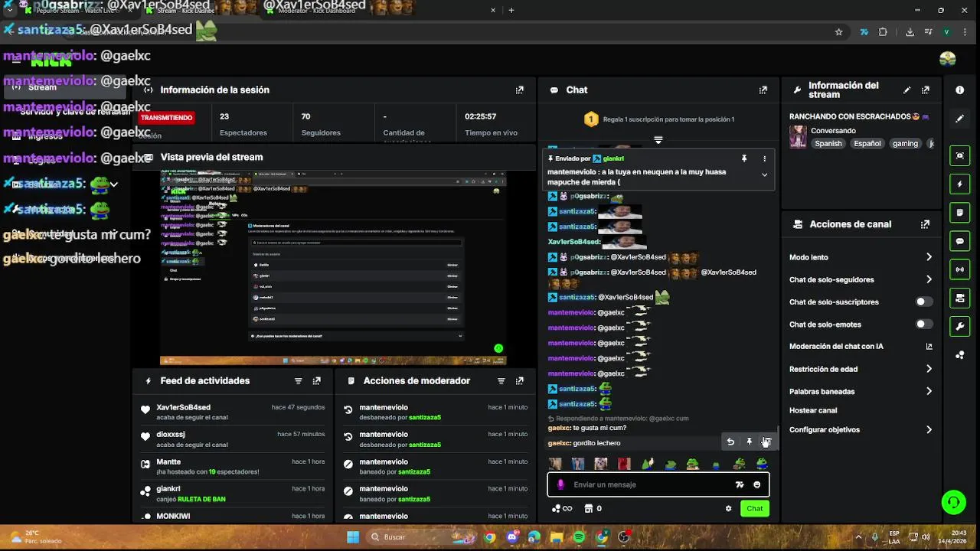Image resolution: width=980 pixels, height=551 pixels.
Task: Open the browser extensions puzzle icon
Action: pos(883,32)
